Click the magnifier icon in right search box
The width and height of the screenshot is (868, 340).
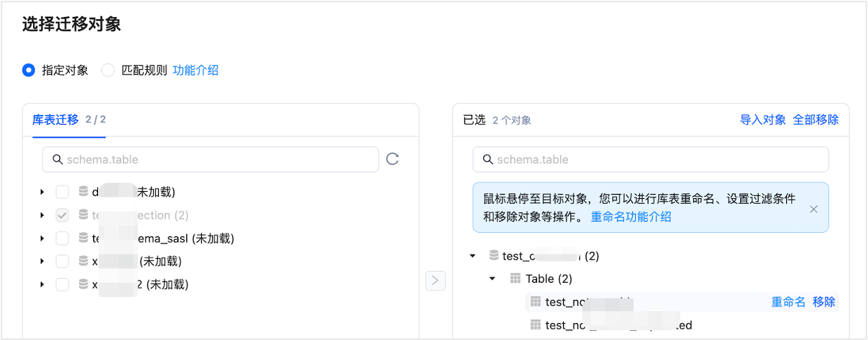488,159
